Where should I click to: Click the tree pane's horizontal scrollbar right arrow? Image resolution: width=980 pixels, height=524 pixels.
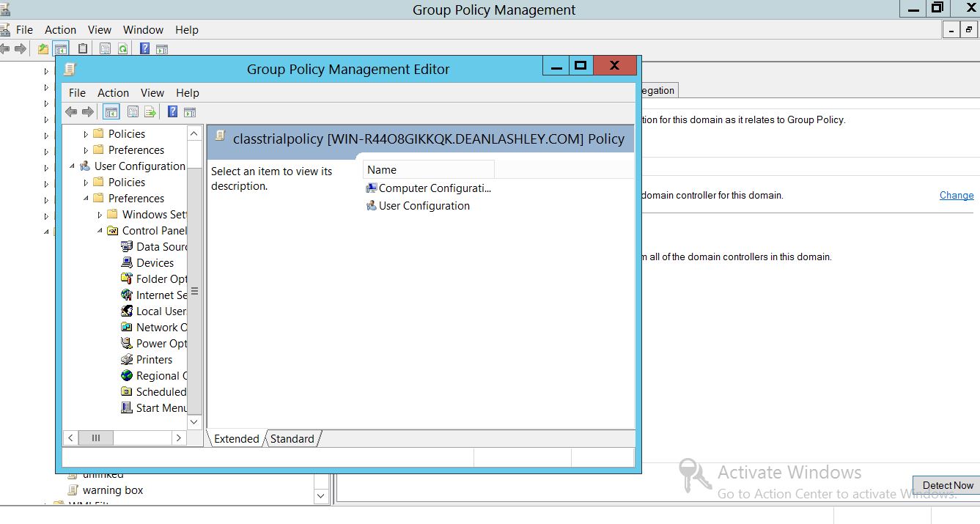pos(178,438)
